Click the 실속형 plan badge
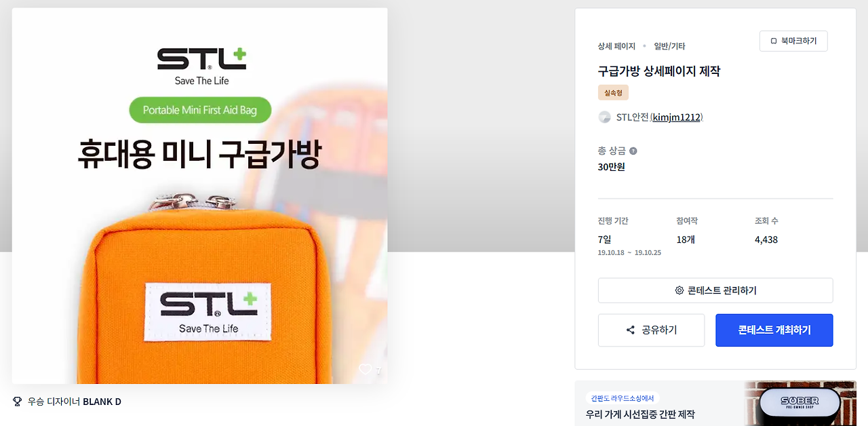 click(613, 93)
